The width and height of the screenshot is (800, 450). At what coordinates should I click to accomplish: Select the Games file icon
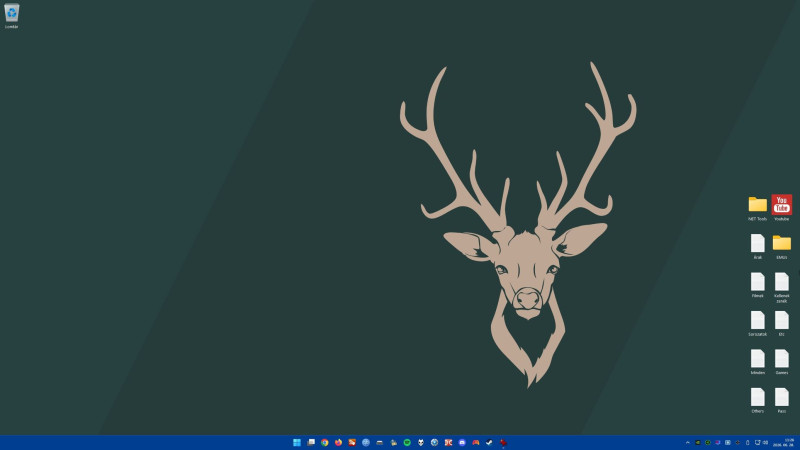(782, 362)
